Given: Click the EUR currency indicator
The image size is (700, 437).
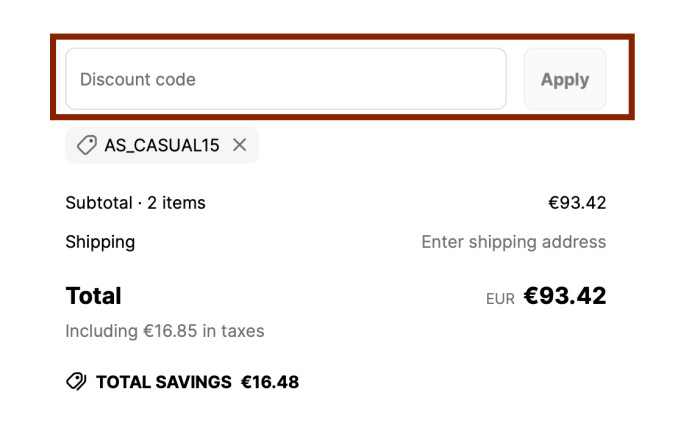Looking at the screenshot, I should pyautogui.click(x=500, y=298).
